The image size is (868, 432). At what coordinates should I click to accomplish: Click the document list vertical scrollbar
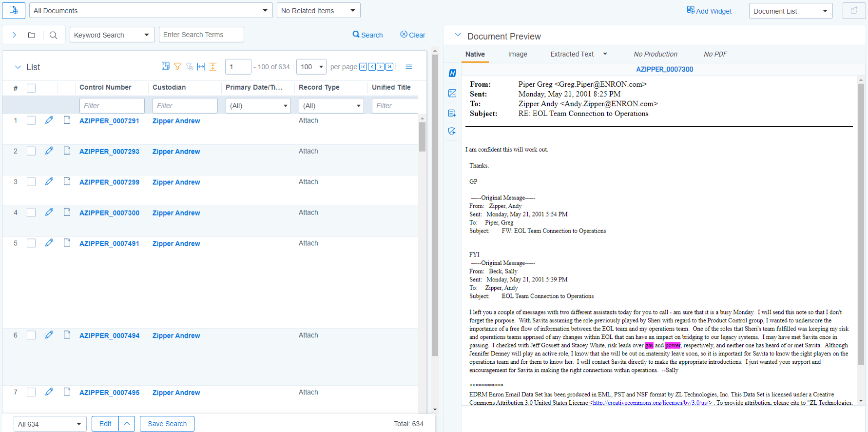coord(422,137)
